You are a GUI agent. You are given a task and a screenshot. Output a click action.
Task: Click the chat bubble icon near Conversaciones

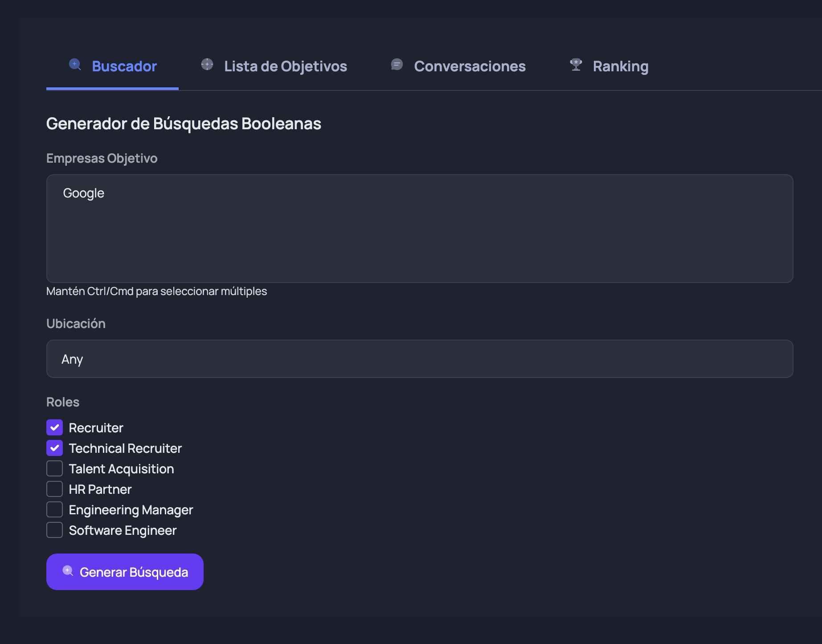point(397,65)
